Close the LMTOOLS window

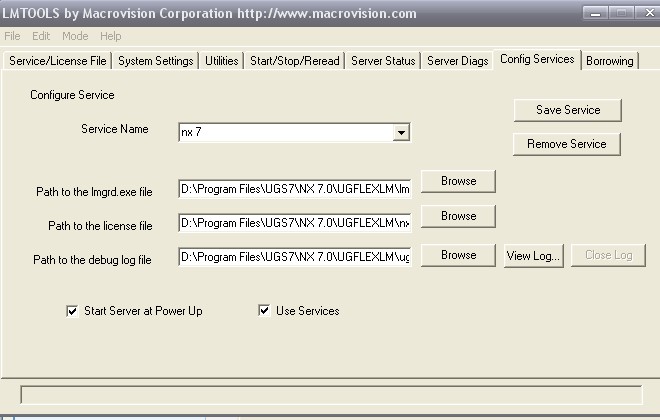pos(649,13)
